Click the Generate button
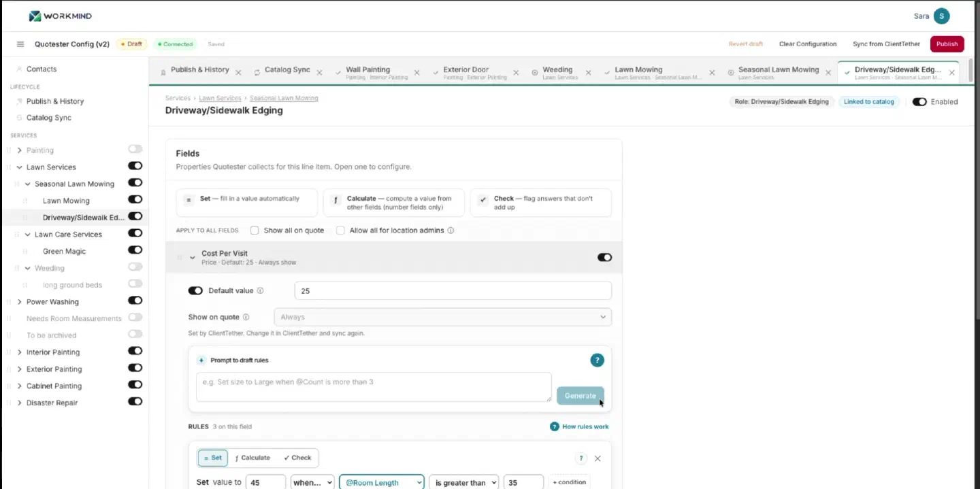The image size is (980, 489). 580,396
